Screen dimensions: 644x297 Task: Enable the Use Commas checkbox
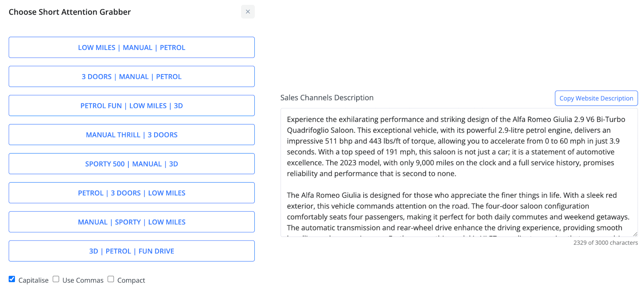(56, 279)
